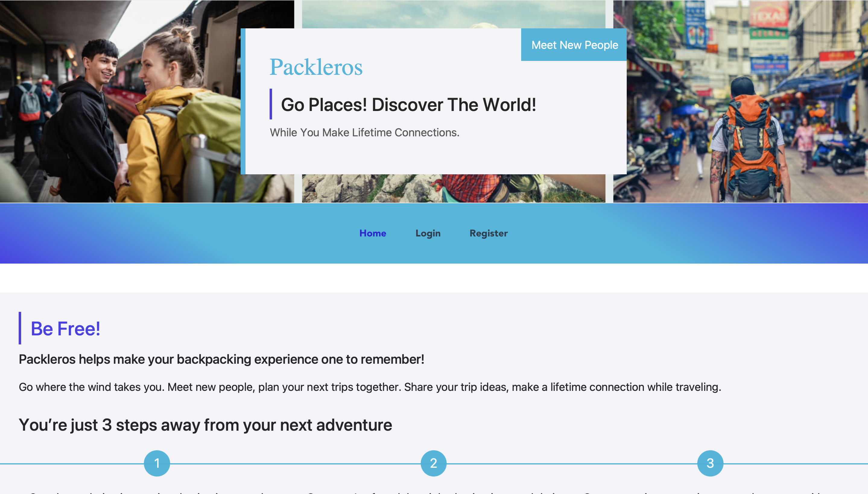
Task: Click the progress line between steps 1 and 2
Action: 295,464
